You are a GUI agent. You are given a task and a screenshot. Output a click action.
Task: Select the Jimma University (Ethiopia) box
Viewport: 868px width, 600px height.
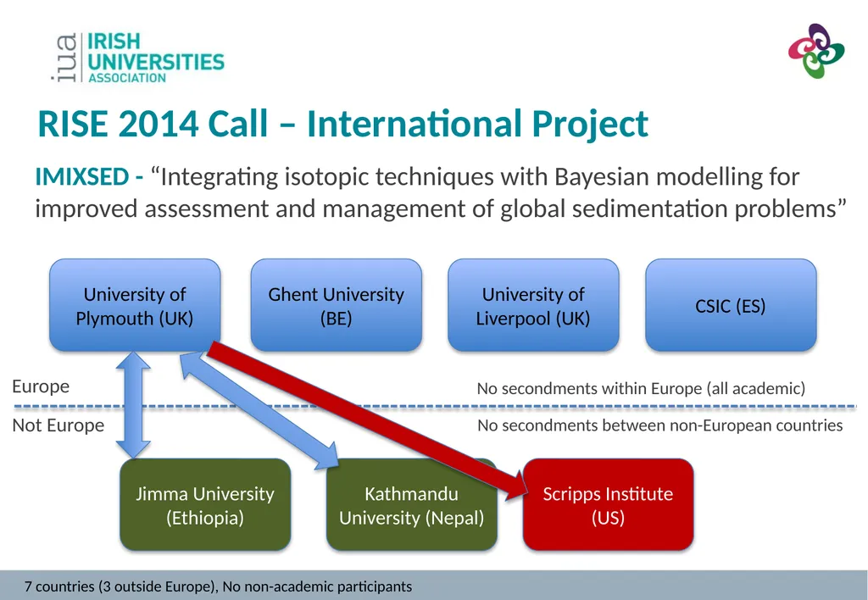(x=205, y=505)
